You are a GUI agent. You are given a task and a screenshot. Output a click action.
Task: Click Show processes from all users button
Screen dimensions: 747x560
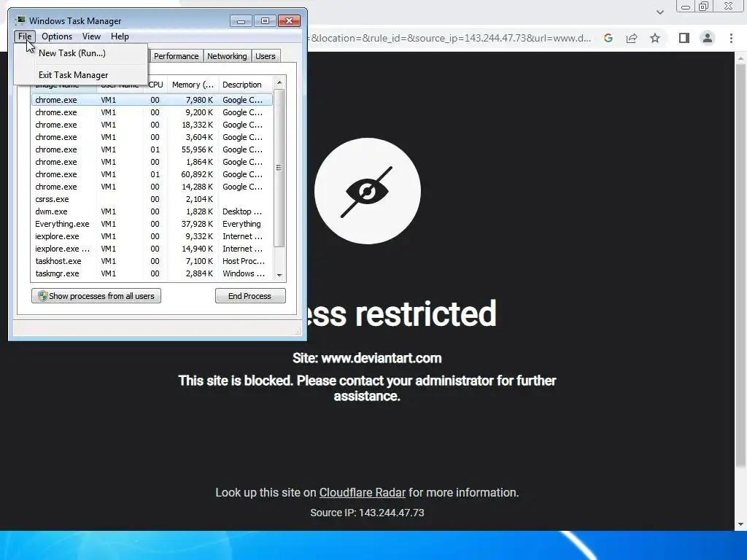click(96, 296)
